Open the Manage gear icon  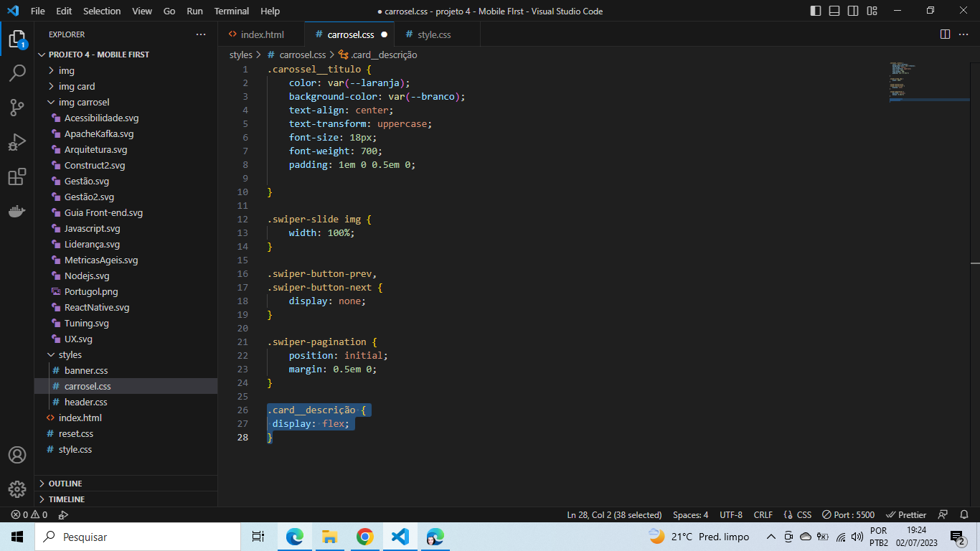click(17, 489)
